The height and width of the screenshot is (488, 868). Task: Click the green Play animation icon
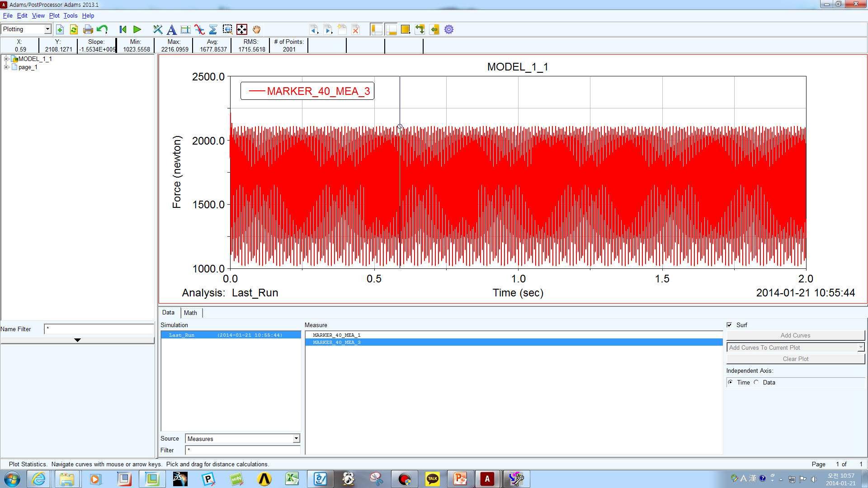click(137, 30)
